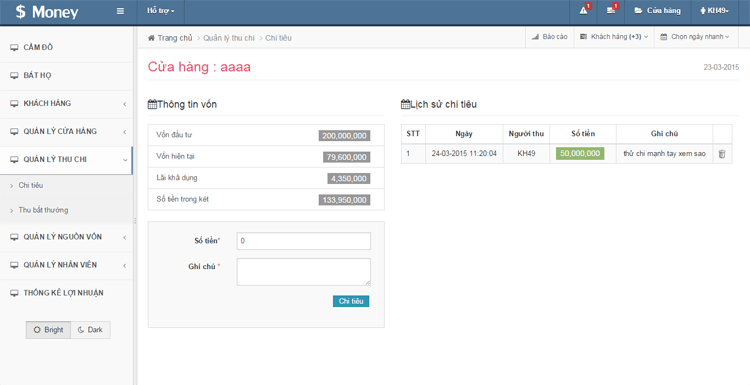Click the Chi tiêu breadcrumb item

pyautogui.click(x=278, y=38)
